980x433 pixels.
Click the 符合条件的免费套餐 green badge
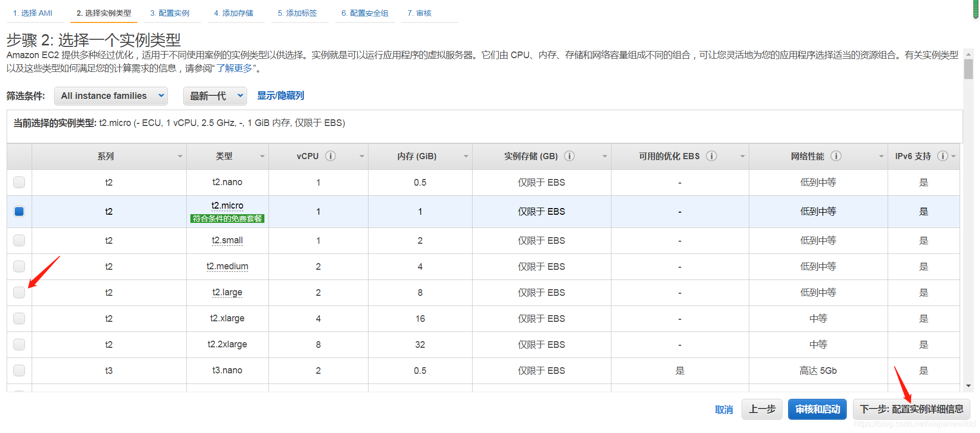[x=227, y=219]
